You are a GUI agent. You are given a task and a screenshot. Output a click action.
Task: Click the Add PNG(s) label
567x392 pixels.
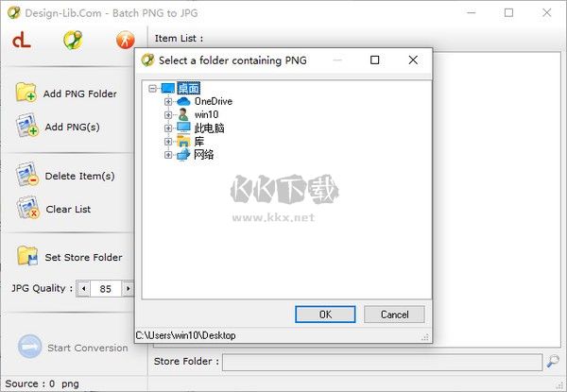pos(73,127)
